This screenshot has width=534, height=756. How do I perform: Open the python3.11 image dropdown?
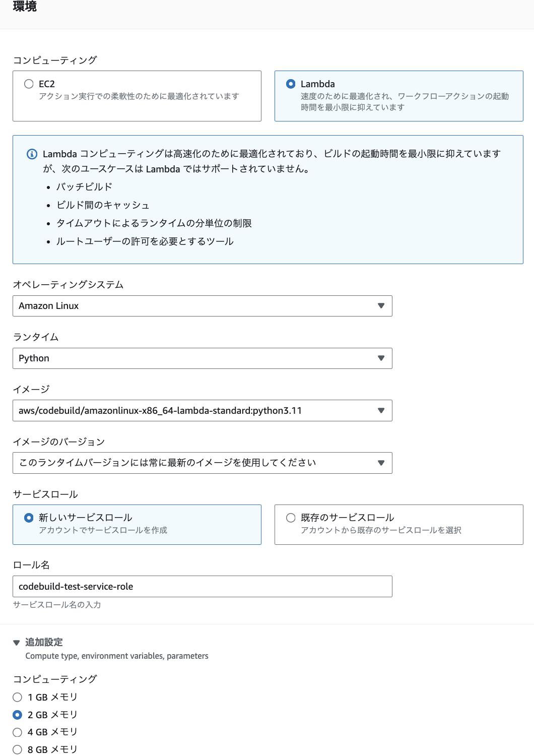[x=202, y=410]
